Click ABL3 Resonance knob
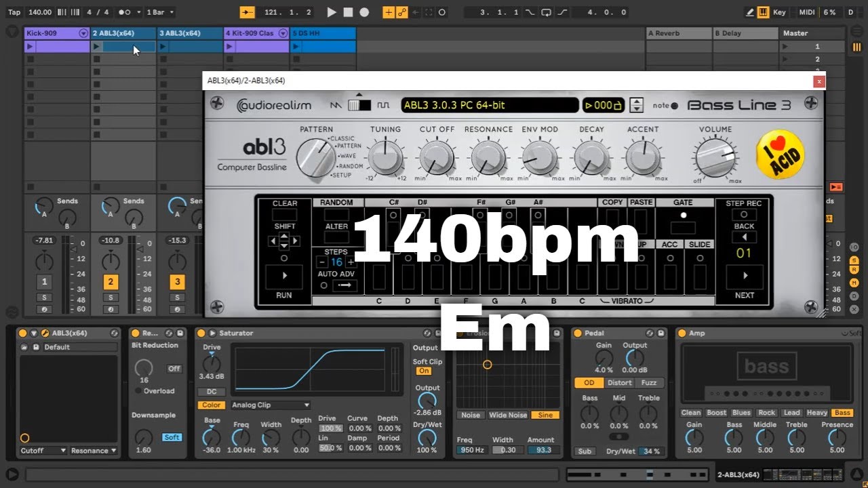868x488 pixels. click(x=488, y=159)
